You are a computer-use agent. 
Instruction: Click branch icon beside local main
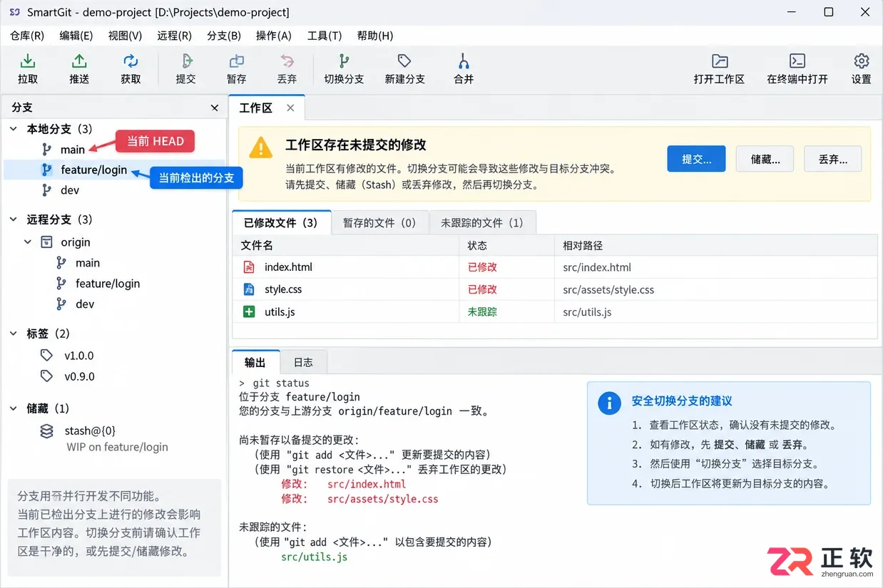click(46, 150)
